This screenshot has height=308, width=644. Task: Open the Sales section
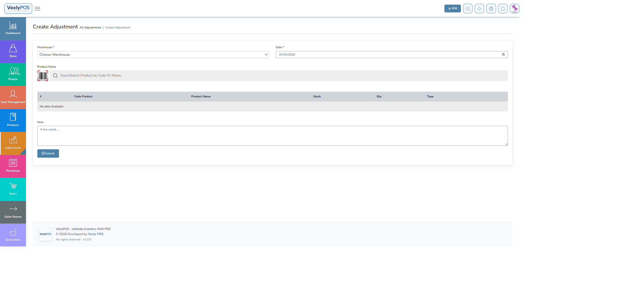click(13, 189)
